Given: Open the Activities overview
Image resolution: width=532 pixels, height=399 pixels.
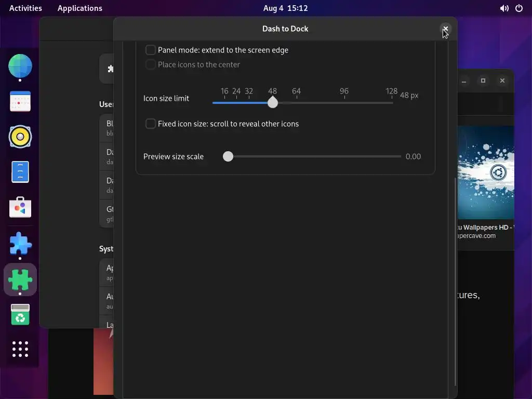Looking at the screenshot, I should click(x=25, y=8).
